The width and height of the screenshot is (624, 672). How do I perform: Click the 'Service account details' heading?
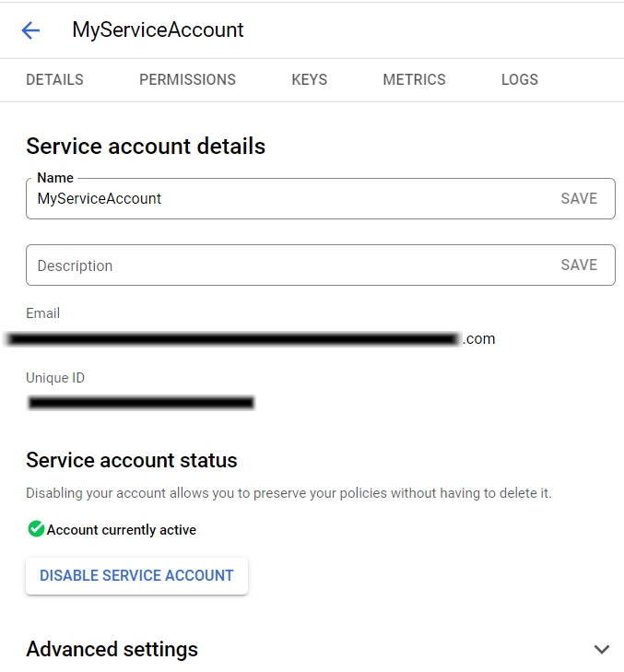[146, 147]
